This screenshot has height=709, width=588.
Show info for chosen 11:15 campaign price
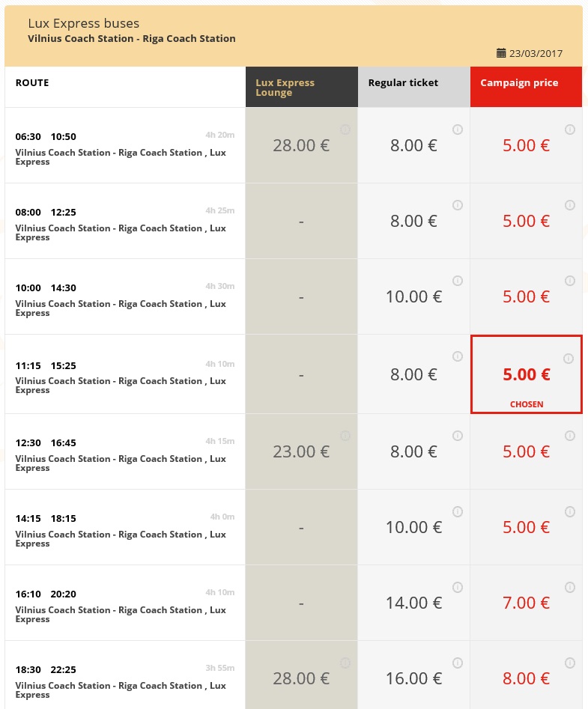click(568, 359)
